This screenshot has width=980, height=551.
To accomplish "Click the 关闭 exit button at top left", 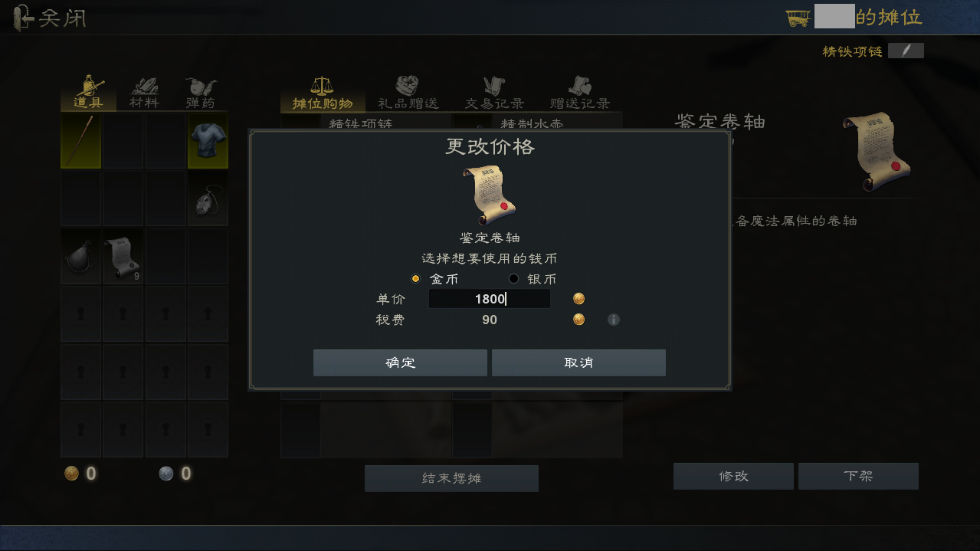I will pyautogui.click(x=51, y=18).
